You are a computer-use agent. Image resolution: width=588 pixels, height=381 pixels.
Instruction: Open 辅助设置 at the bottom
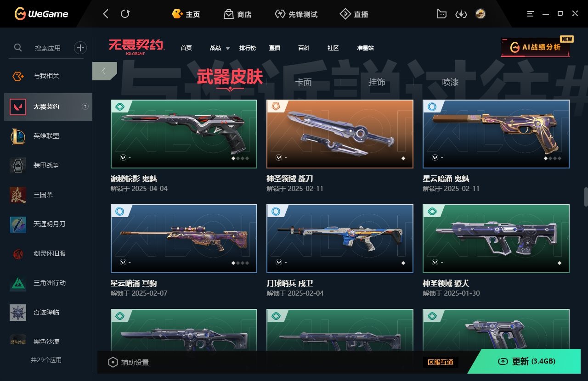(x=129, y=362)
